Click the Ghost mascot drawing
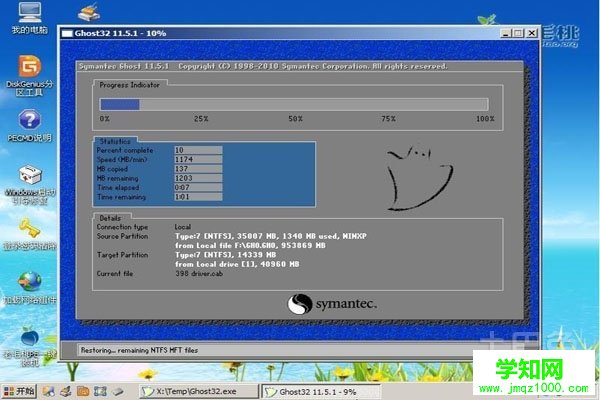The height and width of the screenshot is (400, 600). [x=420, y=178]
